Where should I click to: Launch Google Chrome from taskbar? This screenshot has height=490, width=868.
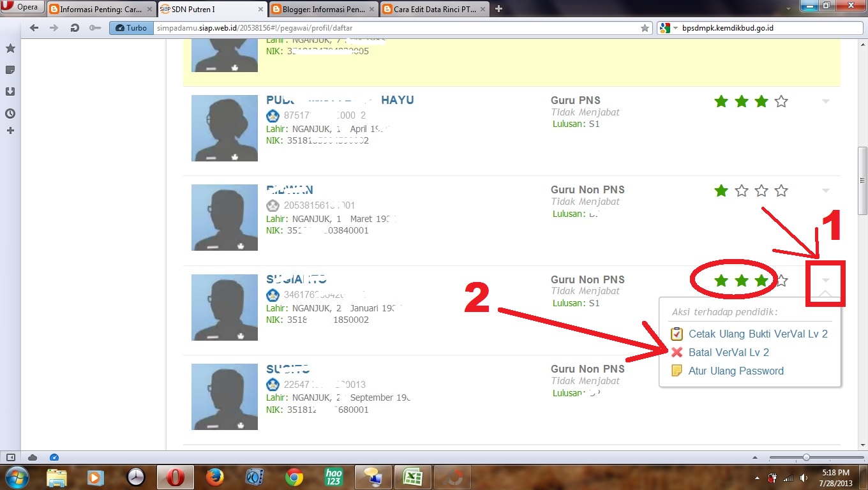[x=294, y=477]
